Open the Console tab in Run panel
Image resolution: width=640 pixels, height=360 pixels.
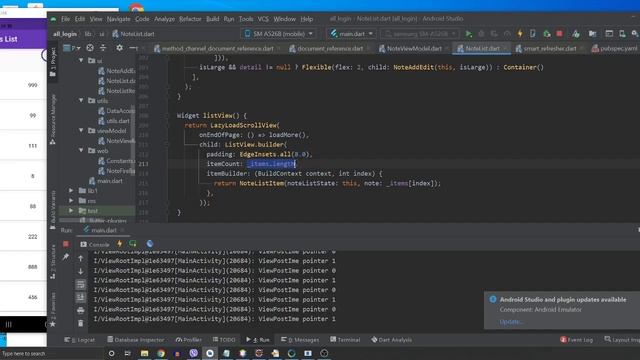95,244
